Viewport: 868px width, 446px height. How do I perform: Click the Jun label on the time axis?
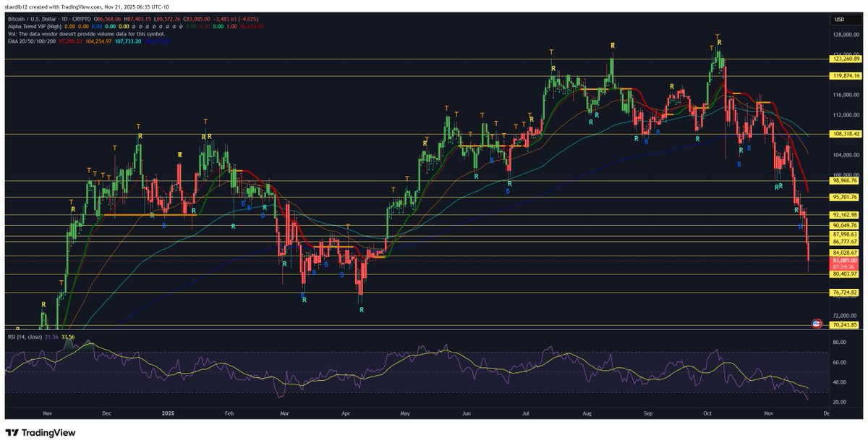[467, 414]
